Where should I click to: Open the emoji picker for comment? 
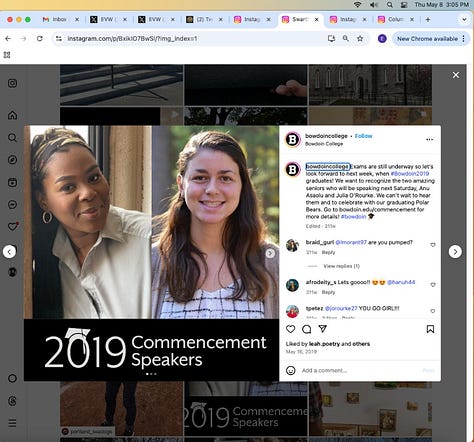[x=291, y=370]
